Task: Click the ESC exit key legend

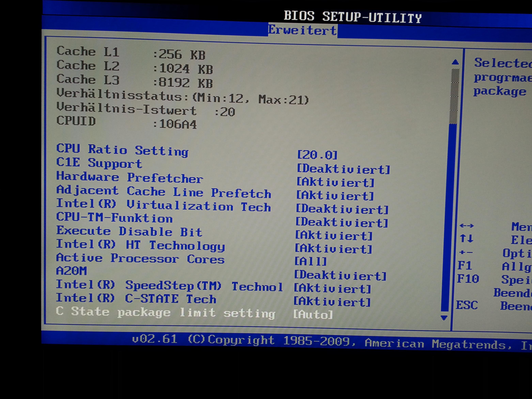Action: pos(467,305)
